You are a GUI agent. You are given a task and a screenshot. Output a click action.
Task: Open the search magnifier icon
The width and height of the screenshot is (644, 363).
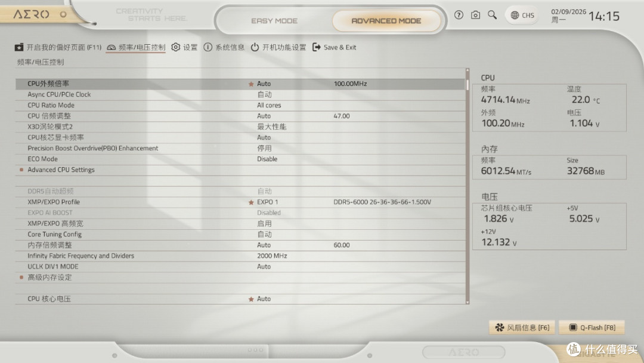click(492, 15)
